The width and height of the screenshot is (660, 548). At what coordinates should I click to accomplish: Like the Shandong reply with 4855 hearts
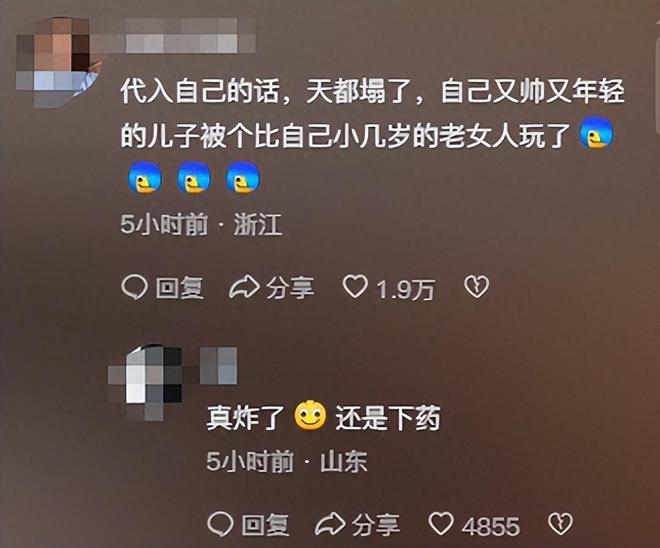(x=441, y=524)
